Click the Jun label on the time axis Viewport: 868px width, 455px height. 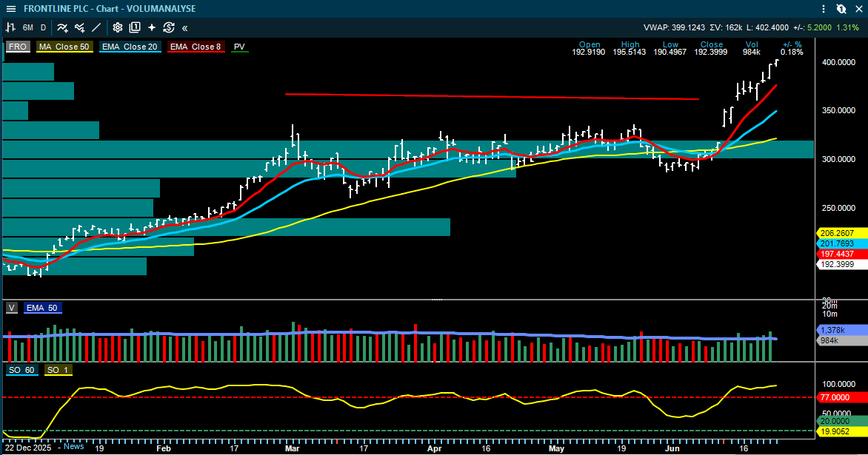click(x=672, y=448)
